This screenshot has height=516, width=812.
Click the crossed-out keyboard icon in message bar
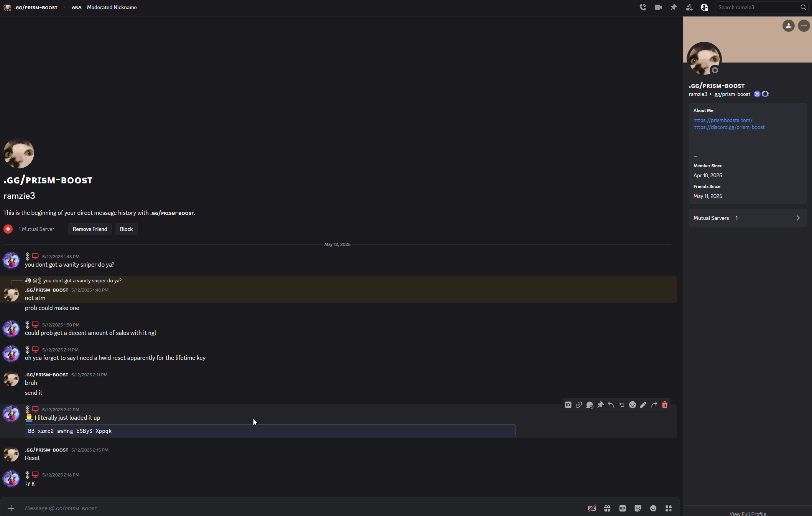point(592,508)
